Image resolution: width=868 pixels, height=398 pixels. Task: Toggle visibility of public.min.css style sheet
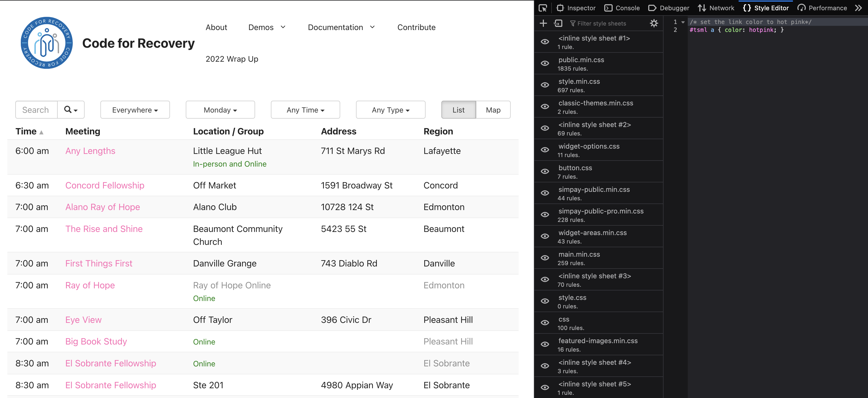(545, 63)
